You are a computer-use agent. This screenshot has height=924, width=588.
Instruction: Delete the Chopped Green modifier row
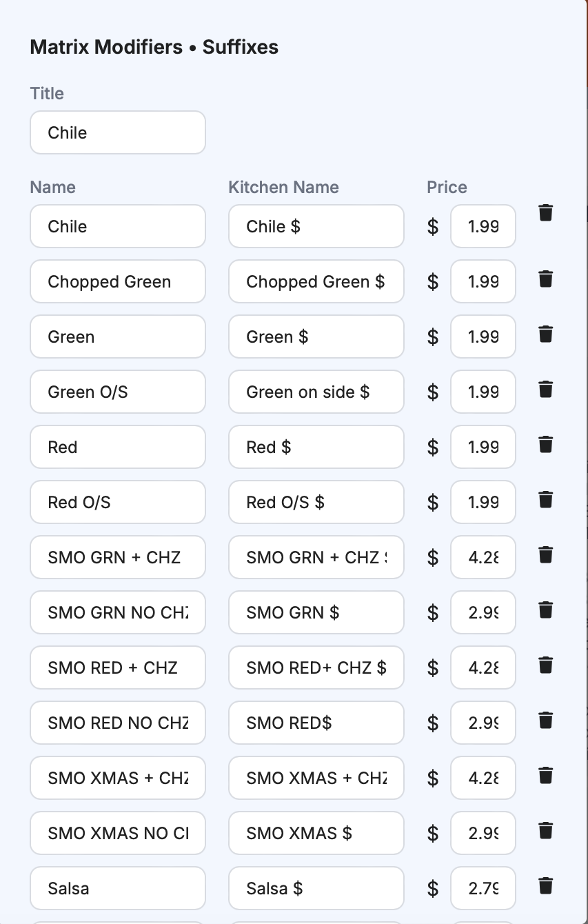click(x=545, y=279)
